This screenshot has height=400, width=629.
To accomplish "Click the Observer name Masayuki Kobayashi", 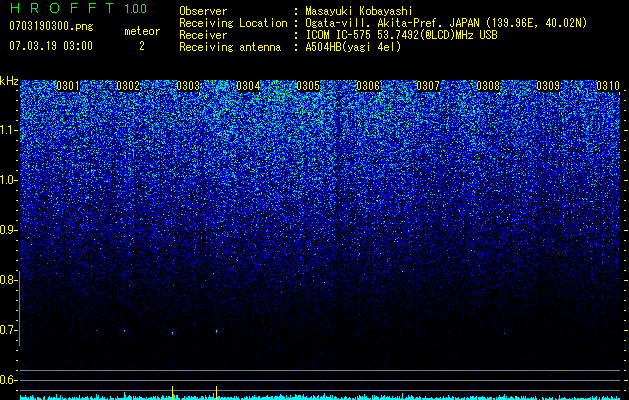I will point(359,11).
